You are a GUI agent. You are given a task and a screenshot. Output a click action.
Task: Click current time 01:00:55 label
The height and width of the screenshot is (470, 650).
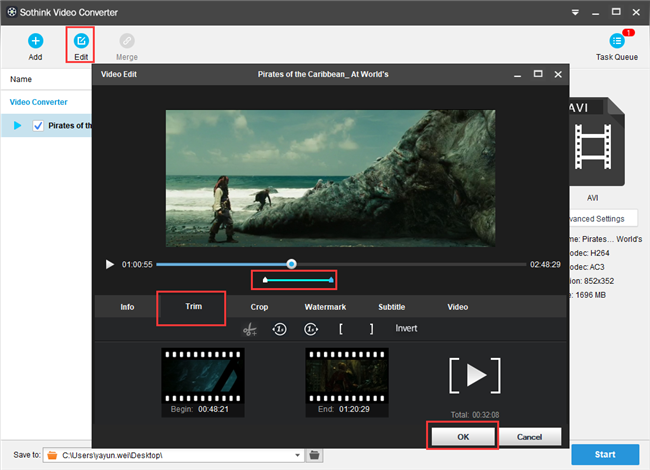(x=137, y=264)
